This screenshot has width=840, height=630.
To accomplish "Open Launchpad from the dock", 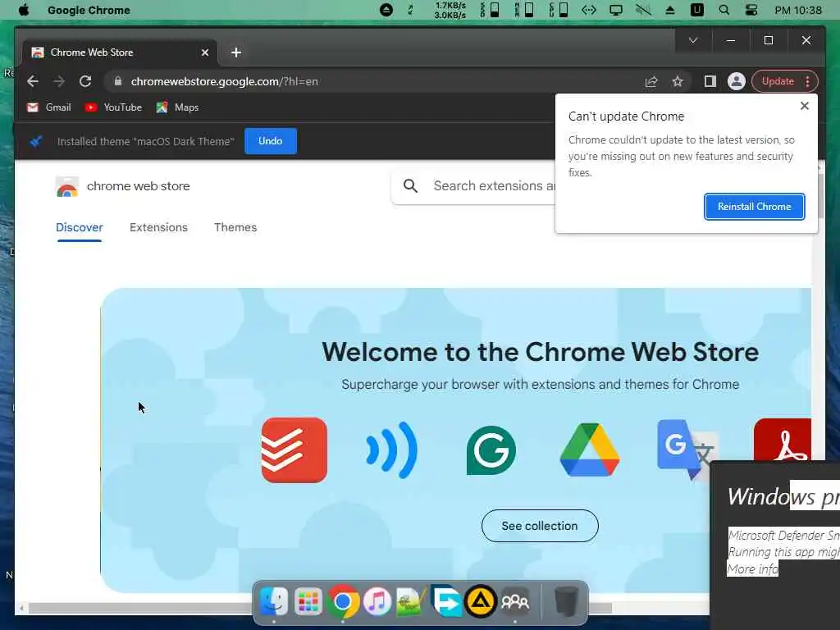I will [308, 602].
